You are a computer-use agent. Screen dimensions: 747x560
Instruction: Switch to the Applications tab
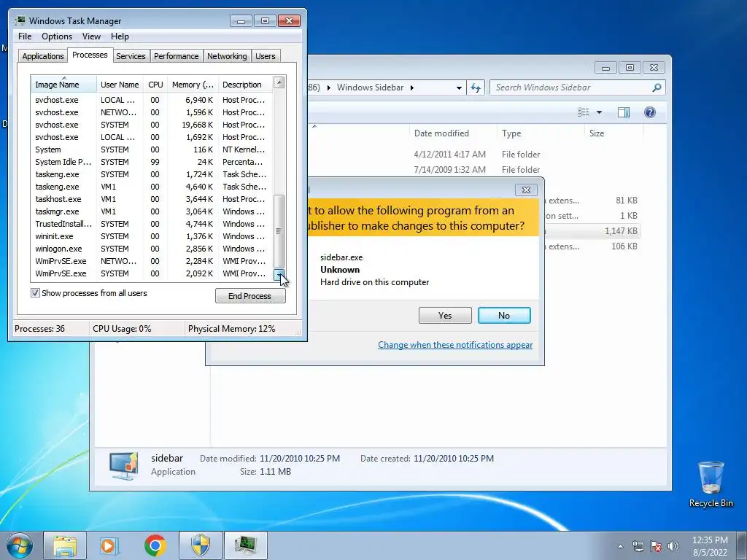coord(43,56)
